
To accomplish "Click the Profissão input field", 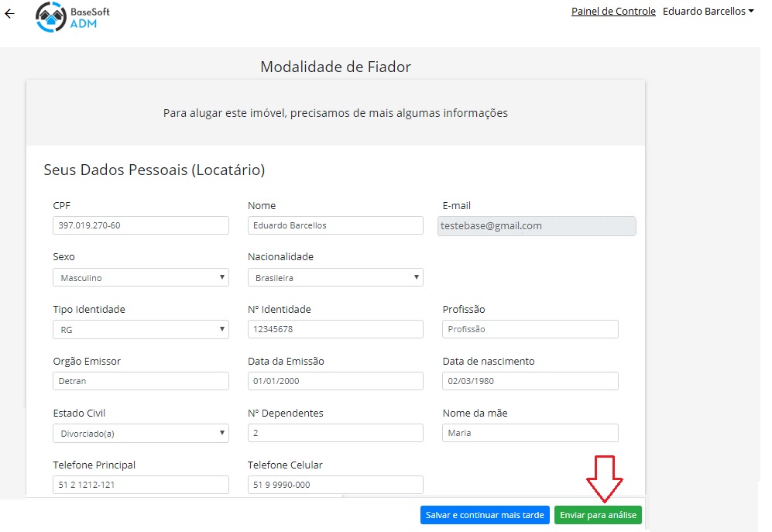I will (x=530, y=329).
